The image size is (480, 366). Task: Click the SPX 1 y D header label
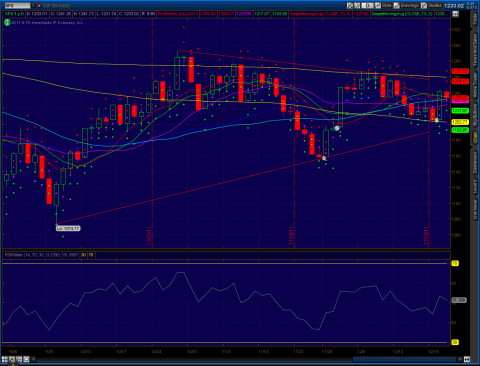(14, 14)
